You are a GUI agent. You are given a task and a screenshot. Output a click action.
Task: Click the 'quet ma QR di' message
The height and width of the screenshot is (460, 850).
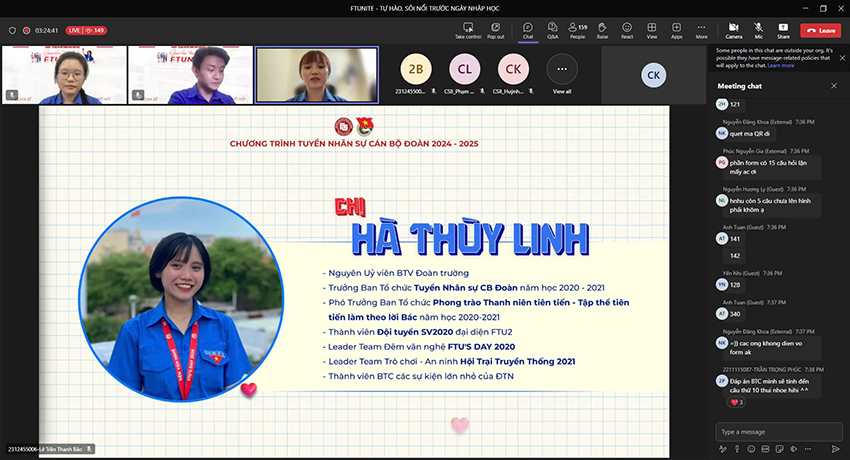[x=749, y=133]
